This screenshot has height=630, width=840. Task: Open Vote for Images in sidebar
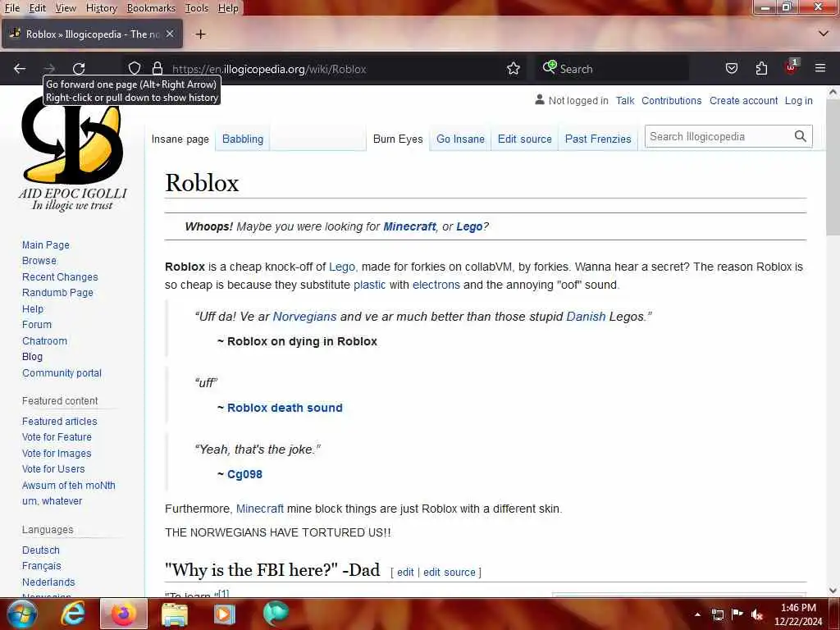[x=57, y=453]
